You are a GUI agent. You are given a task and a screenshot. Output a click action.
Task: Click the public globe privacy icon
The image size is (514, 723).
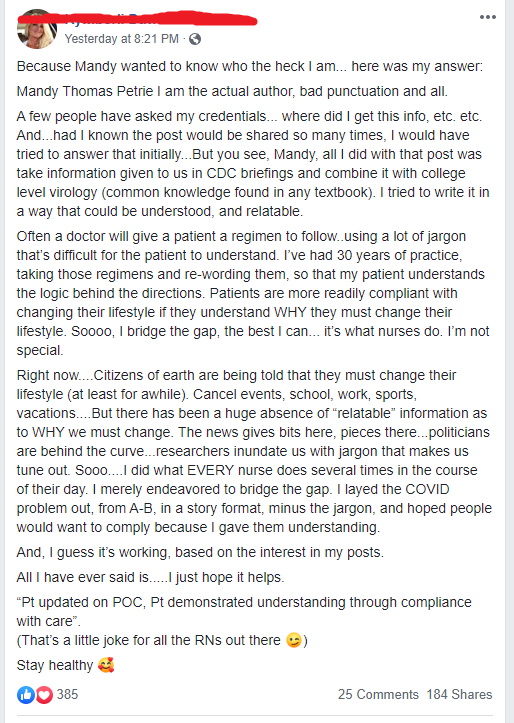195,39
